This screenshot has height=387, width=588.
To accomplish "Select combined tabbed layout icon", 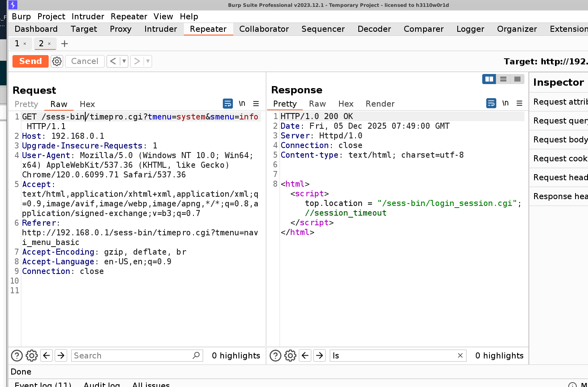I will click(517, 79).
